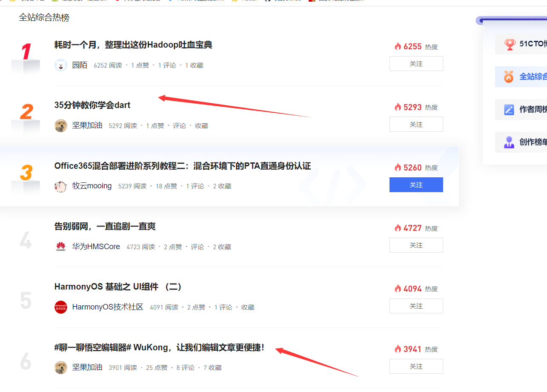Click the HarmonyOS技术社区 red avatar
This screenshot has width=547, height=392.
pyautogui.click(x=61, y=307)
